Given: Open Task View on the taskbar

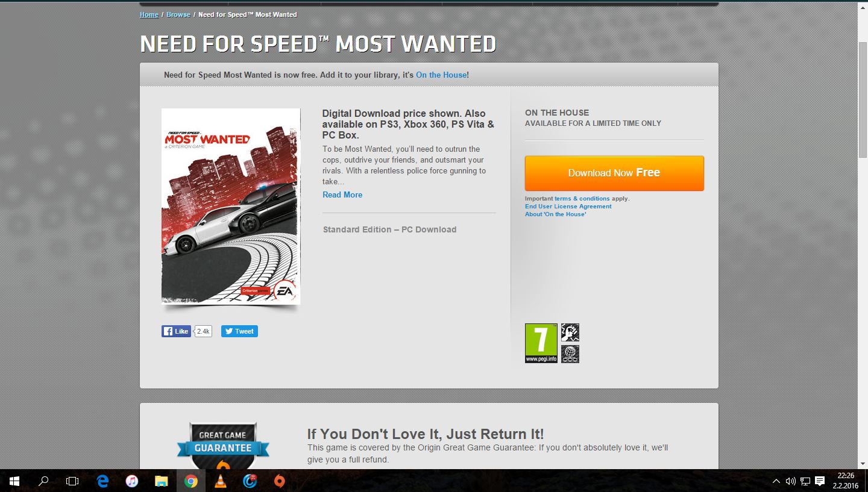Looking at the screenshot, I should tap(72, 481).
